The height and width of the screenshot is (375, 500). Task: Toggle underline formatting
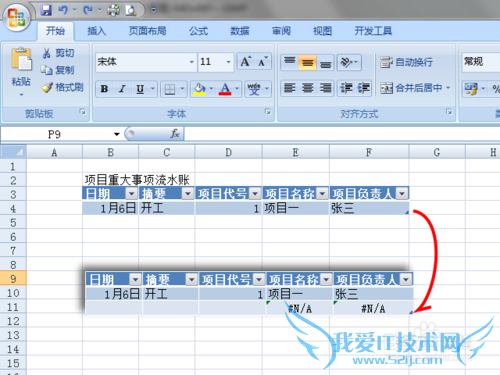click(140, 89)
